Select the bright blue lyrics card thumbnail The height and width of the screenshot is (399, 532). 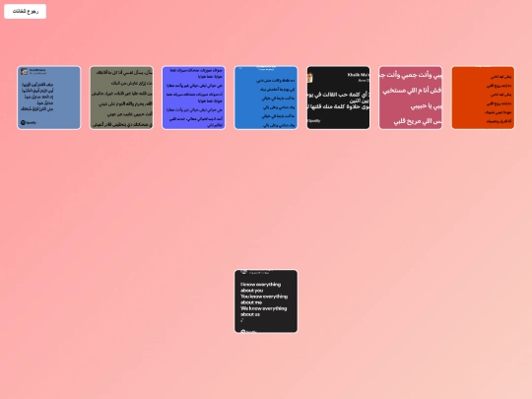(x=266, y=98)
